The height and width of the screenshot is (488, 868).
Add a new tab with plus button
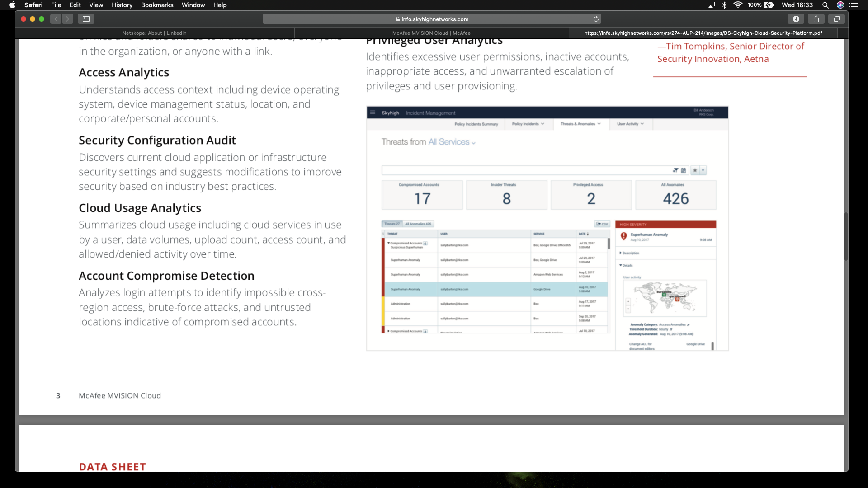tap(843, 33)
